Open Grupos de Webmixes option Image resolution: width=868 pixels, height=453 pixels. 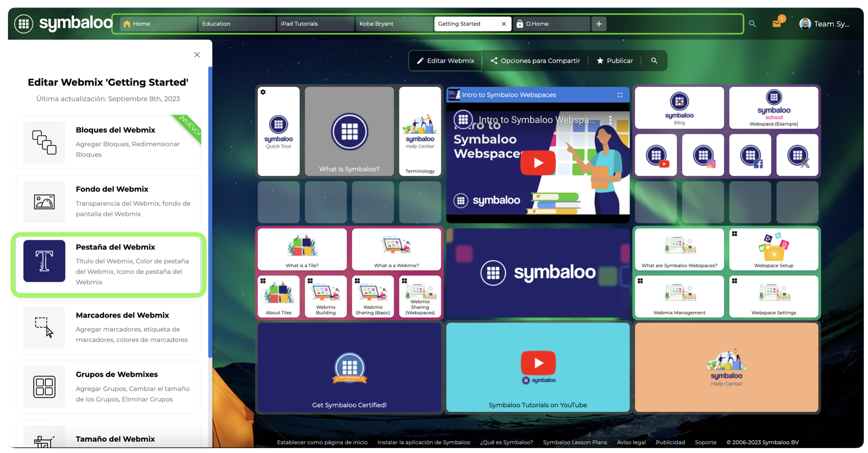108,387
